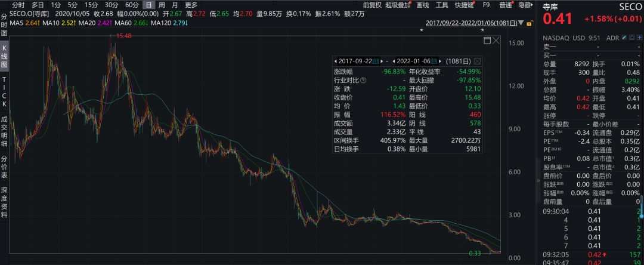Screen dimensions: 644x265
Task: Switch chart to 分时 period
Action: [x=18, y=5]
